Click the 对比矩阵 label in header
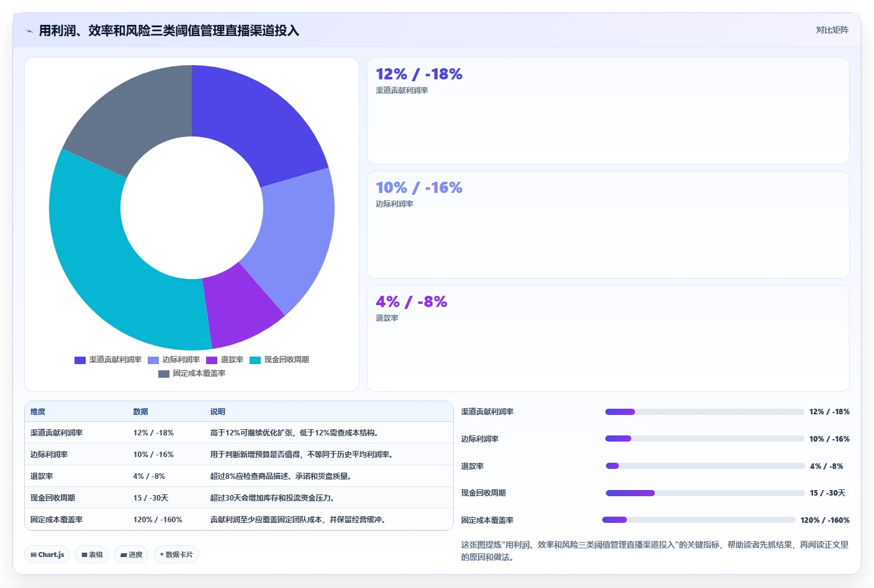The image size is (874, 588). coord(832,30)
